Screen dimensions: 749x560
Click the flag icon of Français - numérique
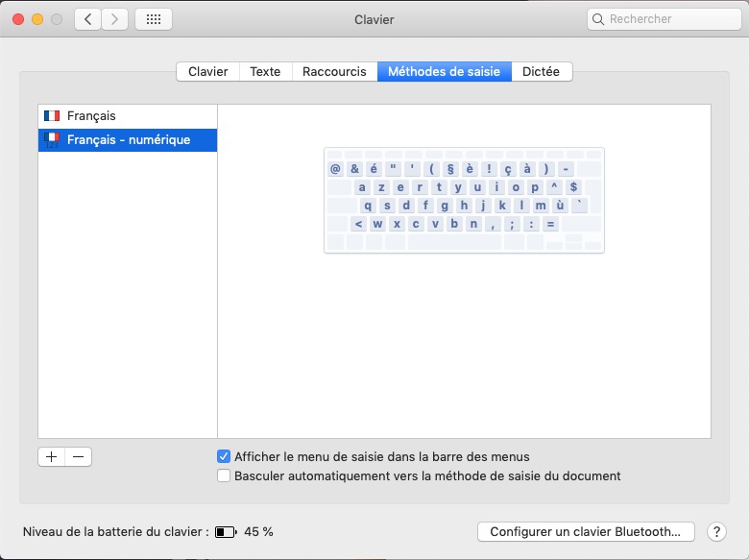coord(52,140)
